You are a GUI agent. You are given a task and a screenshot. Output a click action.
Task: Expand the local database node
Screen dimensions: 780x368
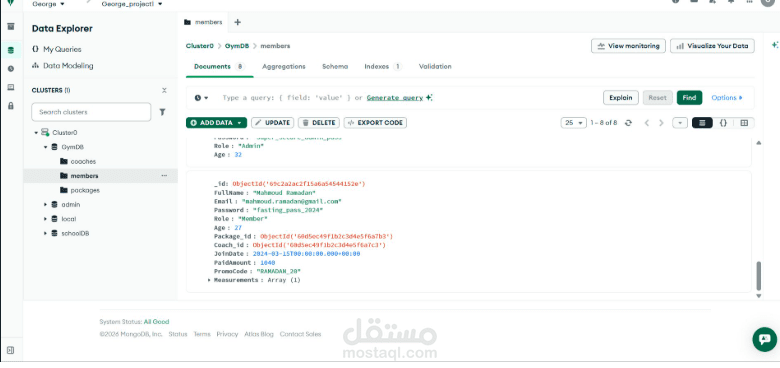coord(45,219)
